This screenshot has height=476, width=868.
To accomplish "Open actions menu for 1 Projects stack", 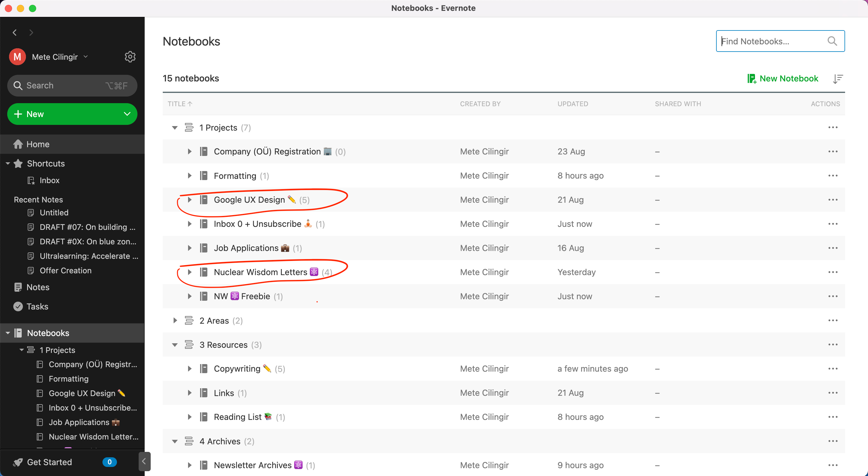I will click(x=833, y=128).
